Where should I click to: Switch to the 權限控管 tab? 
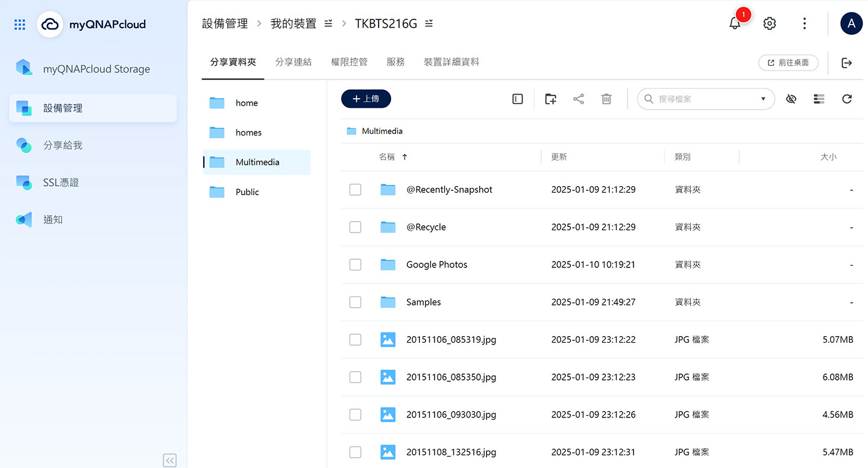349,62
